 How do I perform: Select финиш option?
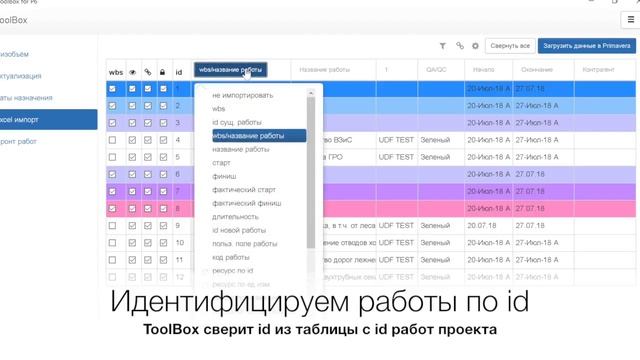(224, 176)
